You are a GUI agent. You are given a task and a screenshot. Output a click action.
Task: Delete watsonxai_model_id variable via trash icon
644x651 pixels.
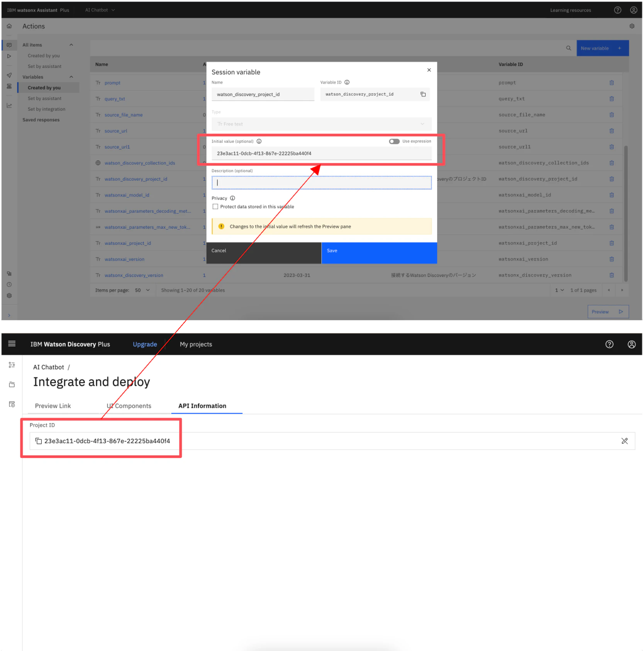(x=611, y=195)
